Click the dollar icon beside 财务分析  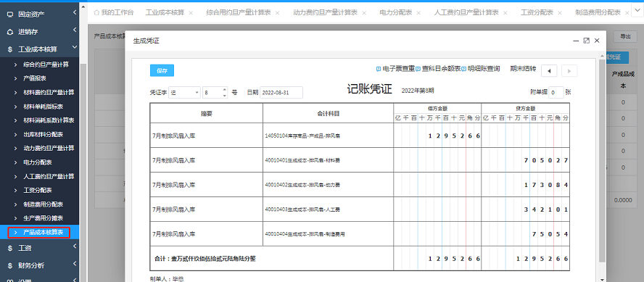point(10,265)
